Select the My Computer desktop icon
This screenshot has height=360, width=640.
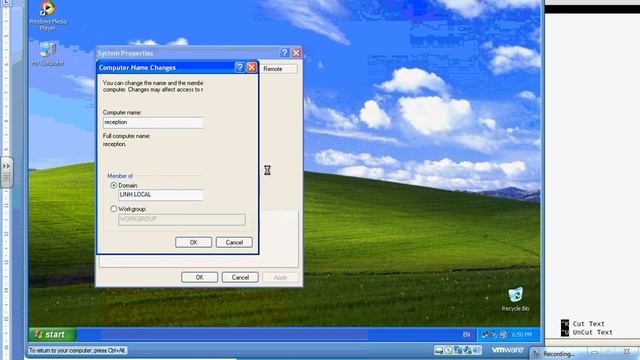point(47,53)
